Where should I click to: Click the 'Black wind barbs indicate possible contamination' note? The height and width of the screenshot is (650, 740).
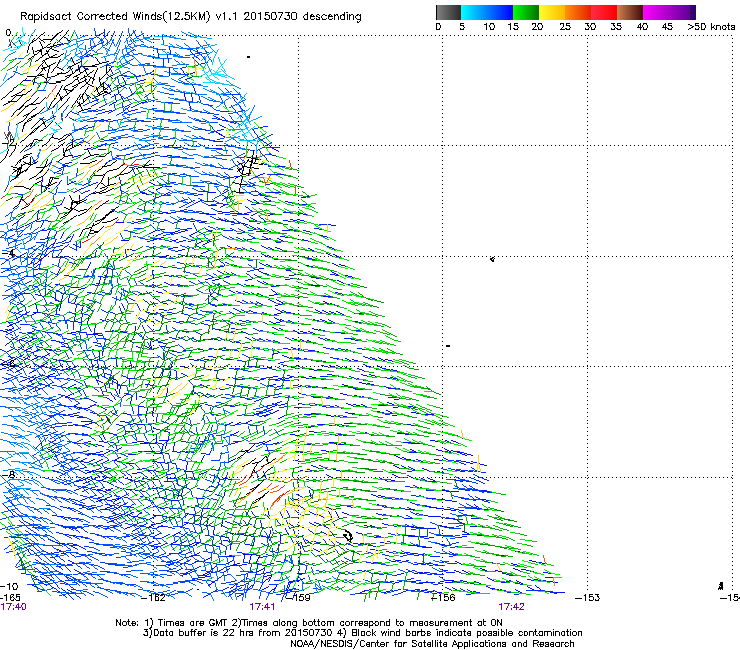pos(467,633)
